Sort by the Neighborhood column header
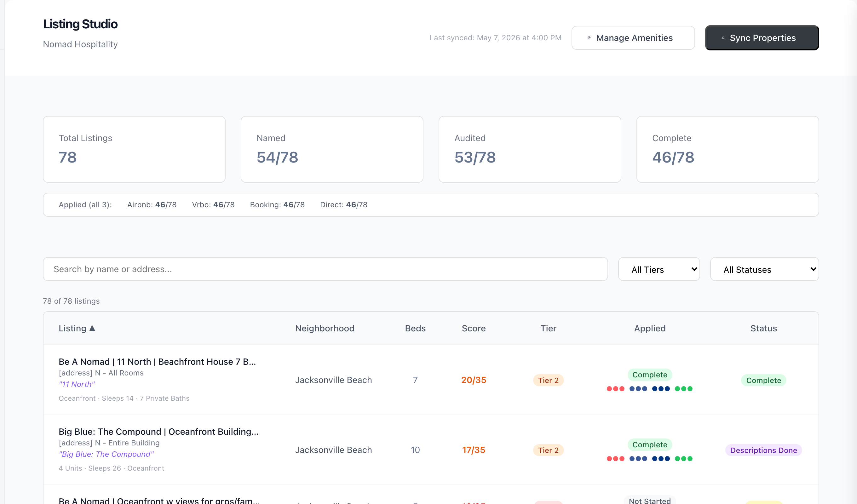 (x=325, y=328)
